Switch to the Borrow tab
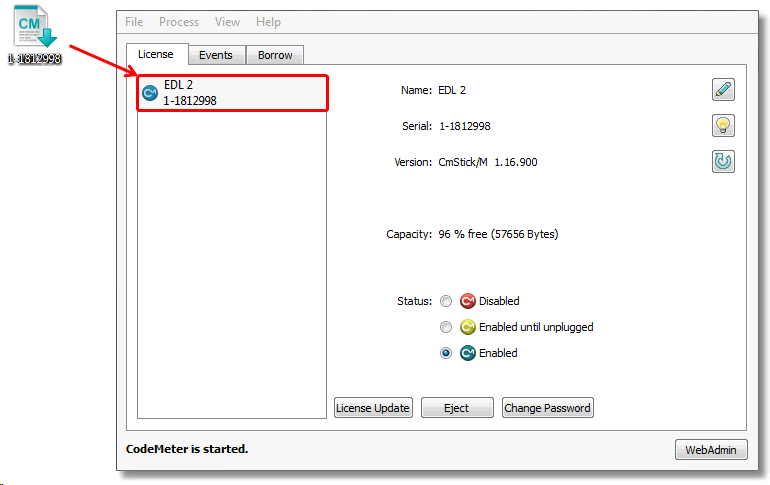This screenshot has width=770, height=485. click(x=275, y=55)
